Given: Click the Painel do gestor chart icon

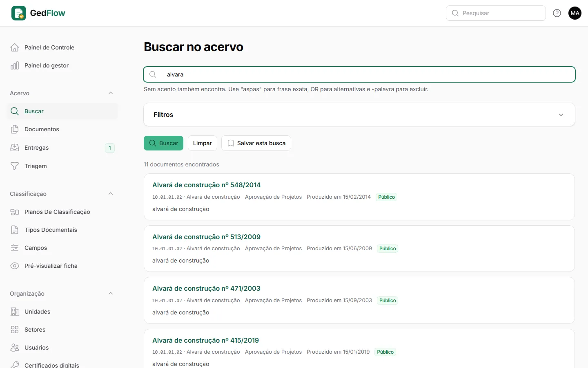Looking at the screenshot, I should click(x=15, y=65).
